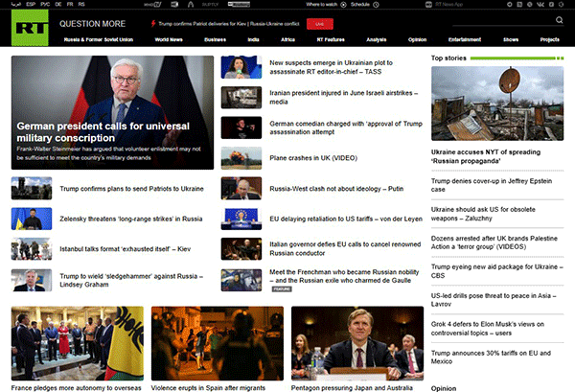This screenshot has width=575, height=392.
Task: Click the Where to watch play icon
Action: (x=343, y=5)
